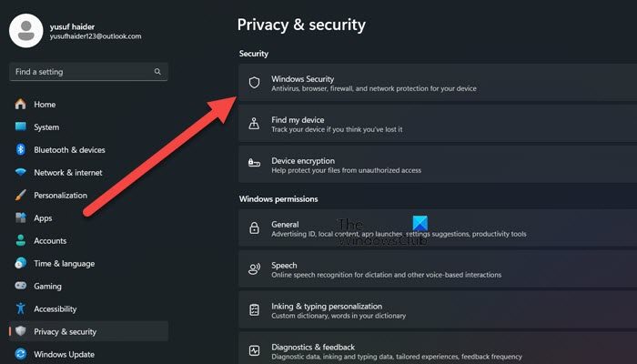Click the Find a setting search box
Image resolution: width=637 pixels, height=364 pixels.
[x=82, y=71]
